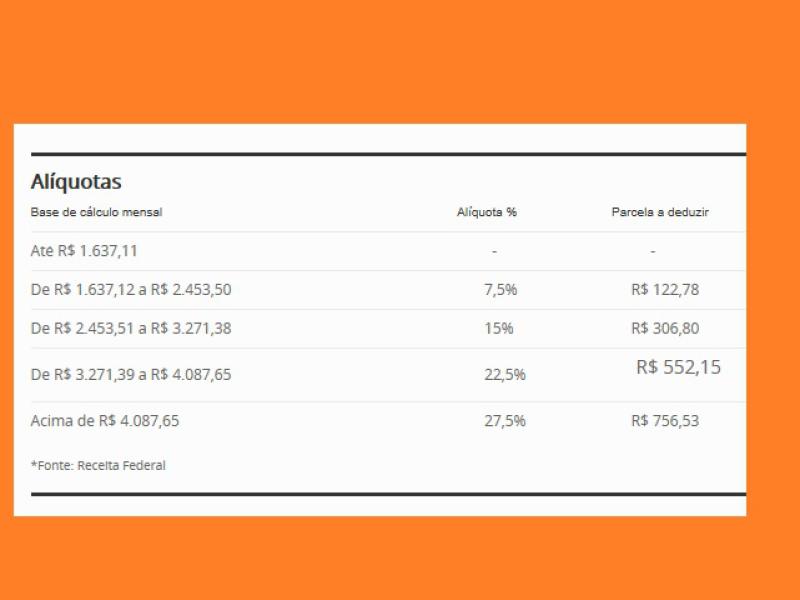Click the Alíquotas table heading
The width and height of the screenshot is (800, 600).
coord(76,182)
